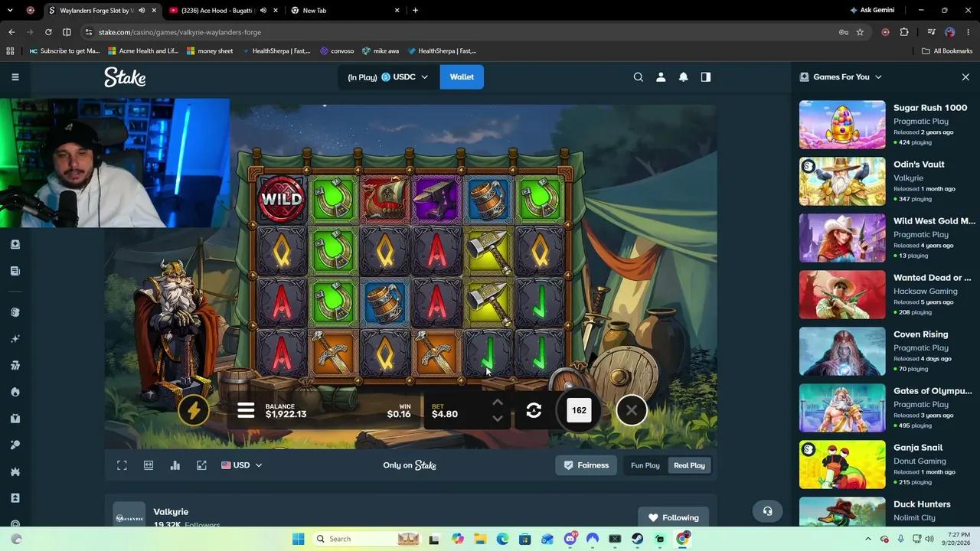Open the money sheet bookmark
Image resolution: width=980 pixels, height=551 pixels.
pyautogui.click(x=209, y=51)
